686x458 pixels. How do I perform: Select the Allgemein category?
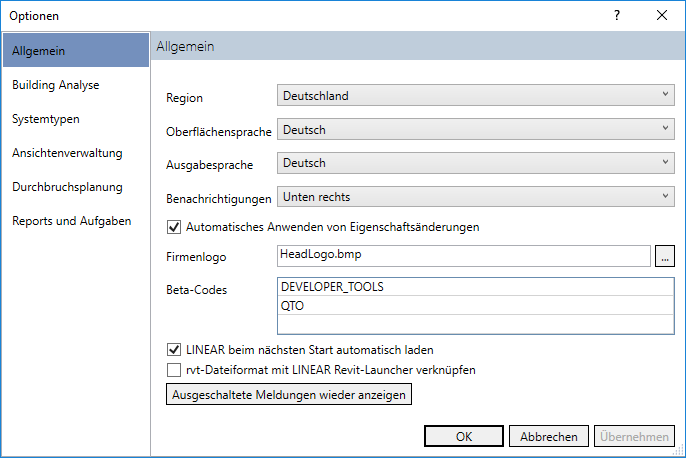pyautogui.click(x=76, y=50)
